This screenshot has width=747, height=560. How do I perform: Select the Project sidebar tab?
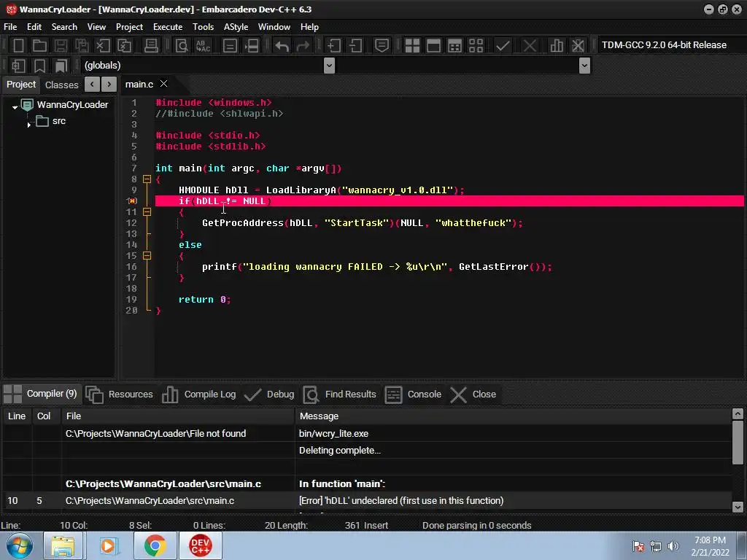(x=21, y=85)
